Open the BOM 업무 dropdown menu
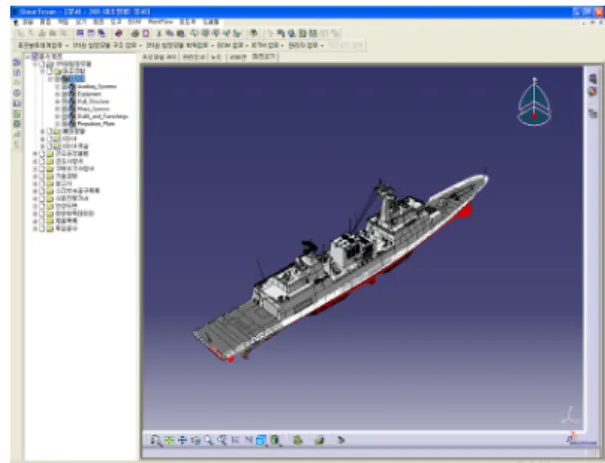The height and width of the screenshot is (463, 605). point(232,46)
